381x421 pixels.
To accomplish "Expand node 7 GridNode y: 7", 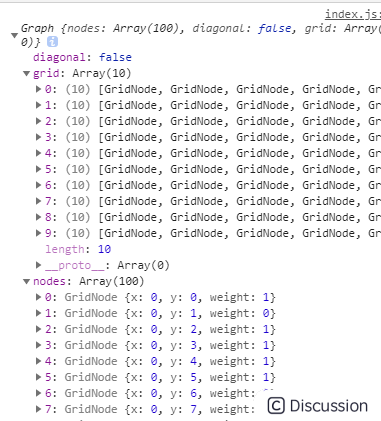I will click(x=39, y=409).
